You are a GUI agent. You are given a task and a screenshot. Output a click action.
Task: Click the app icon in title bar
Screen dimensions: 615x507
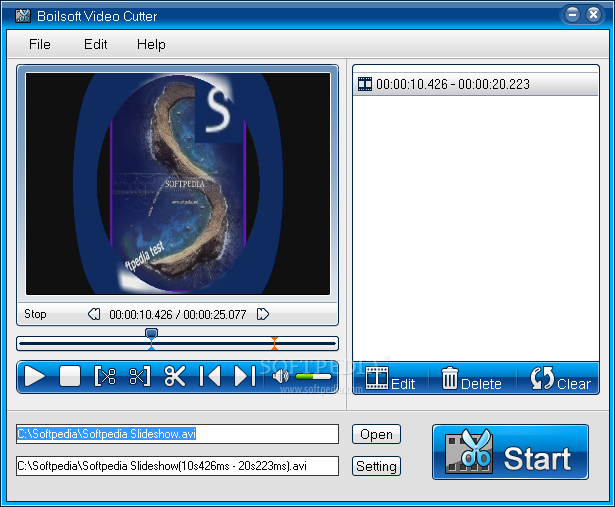(23, 16)
